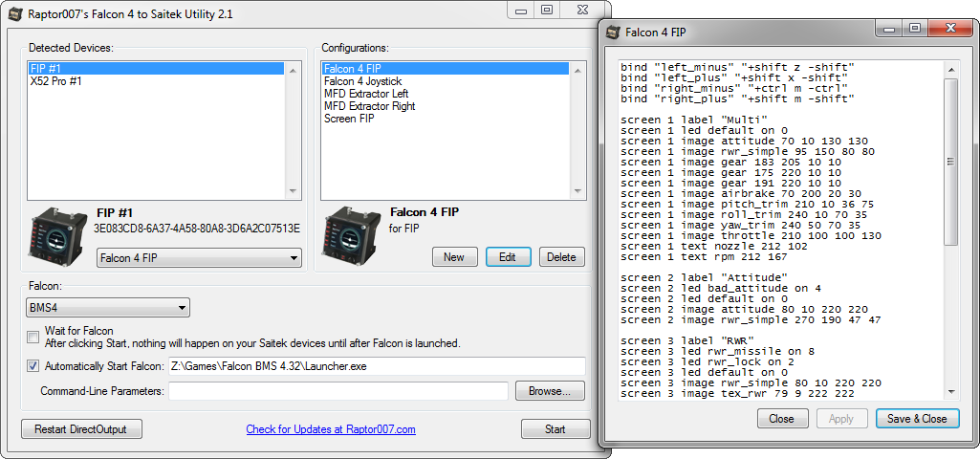Minimize the Falcon 4 FIP editor window
Viewport: 980px width, 459px height.
890,29
